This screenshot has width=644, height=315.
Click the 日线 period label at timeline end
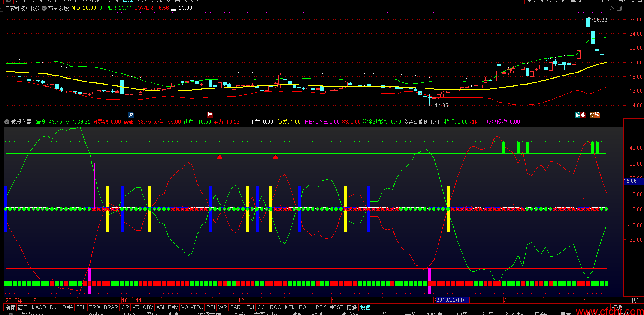(x=633, y=300)
